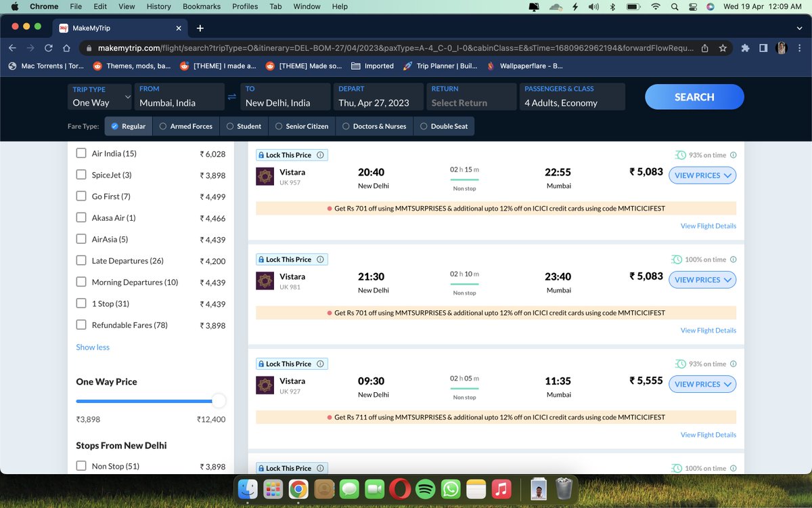This screenshot has width=812, height=508.
Task: Open Opera browser from the dock
Action: (400, 488)
